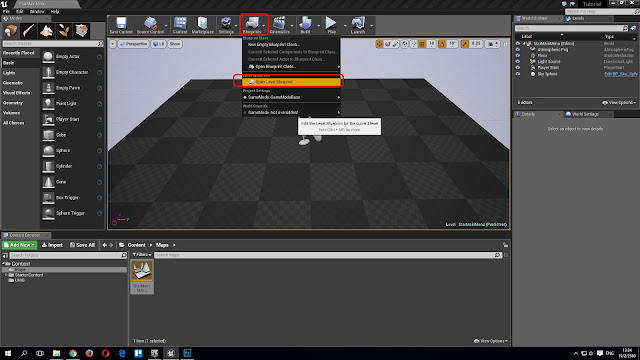640x360 pixels.
Task: Click Save Current in the toolbar
Action: tap(121, 25)
